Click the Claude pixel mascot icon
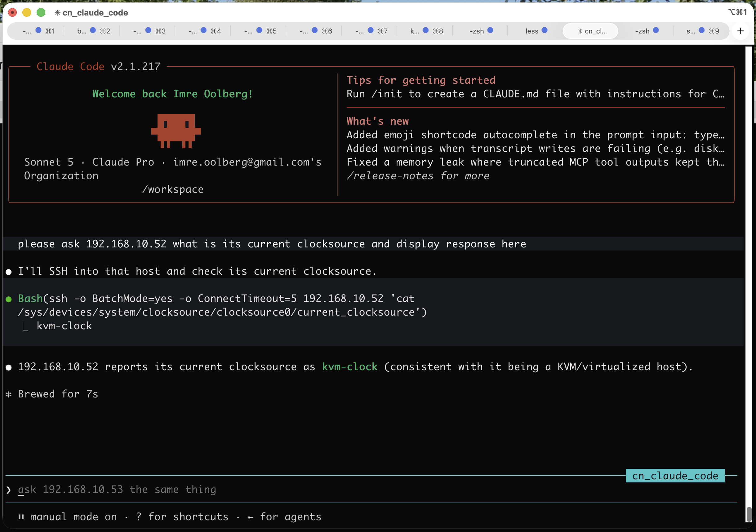This screenshot has height=532, width=756. click(x=176, y=131)
